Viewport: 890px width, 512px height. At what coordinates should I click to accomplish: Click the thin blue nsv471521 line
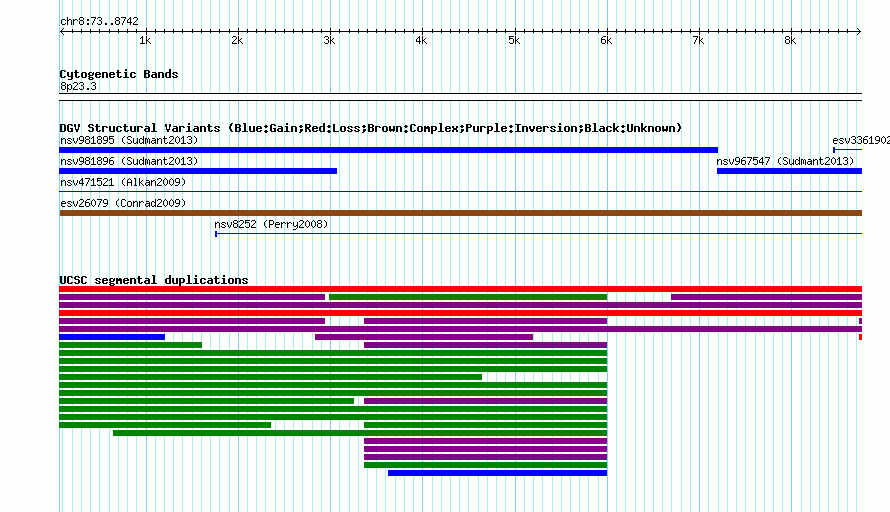(x=460, y=192)
